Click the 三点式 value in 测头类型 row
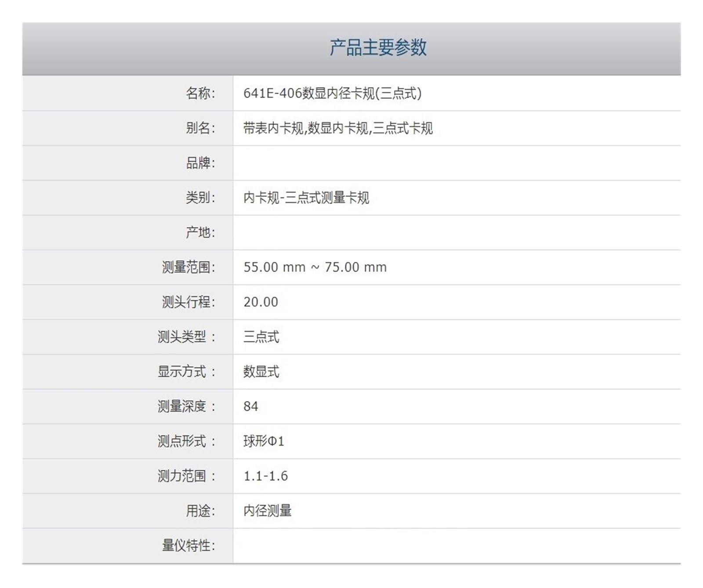Screen dimensions: 703x588 click(x=261, y=337)
